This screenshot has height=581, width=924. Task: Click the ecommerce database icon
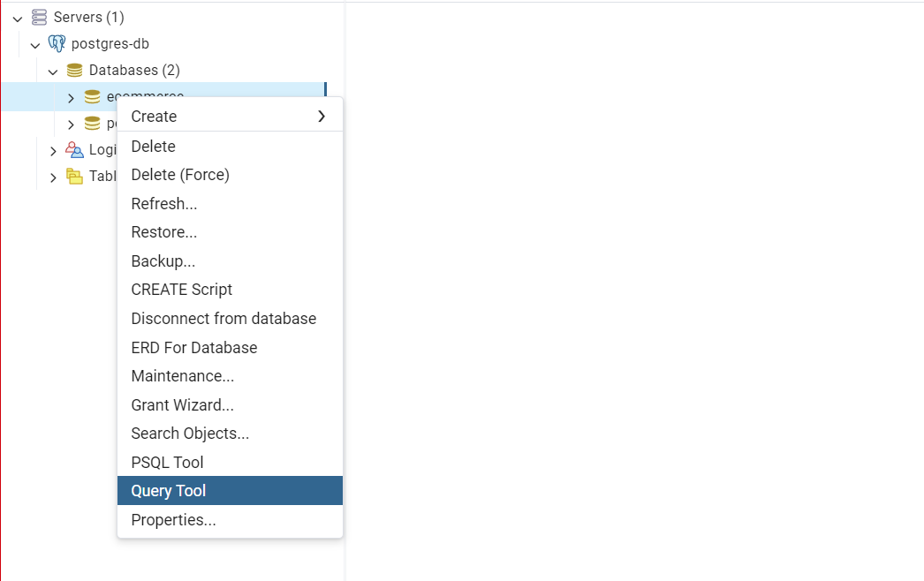[92, 96]
